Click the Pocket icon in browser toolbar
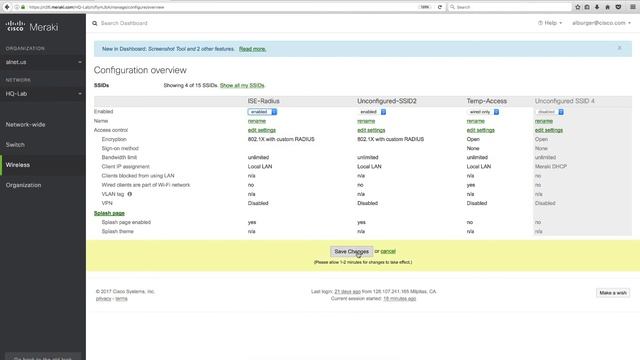The image size is (640, 360). click(618, 7)
